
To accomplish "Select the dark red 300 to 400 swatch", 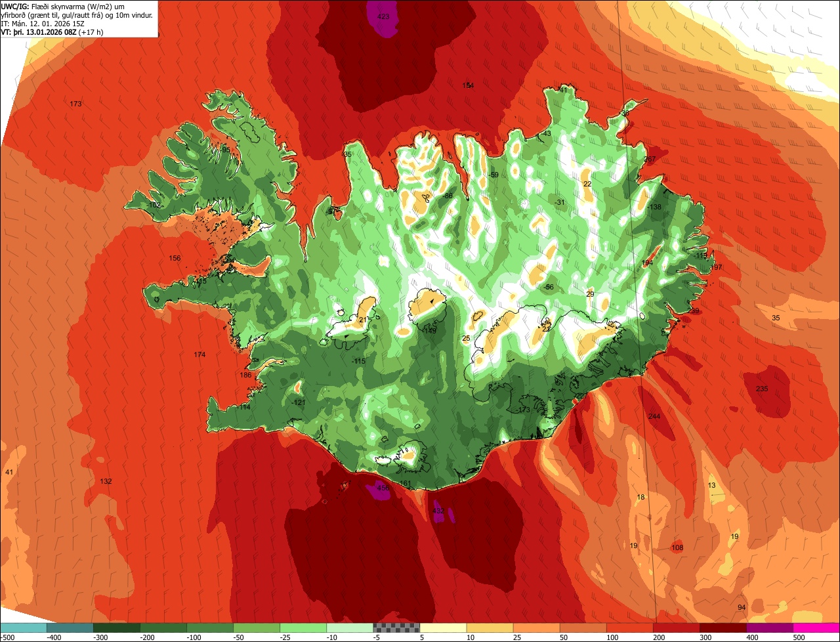I will click(722, 628).
